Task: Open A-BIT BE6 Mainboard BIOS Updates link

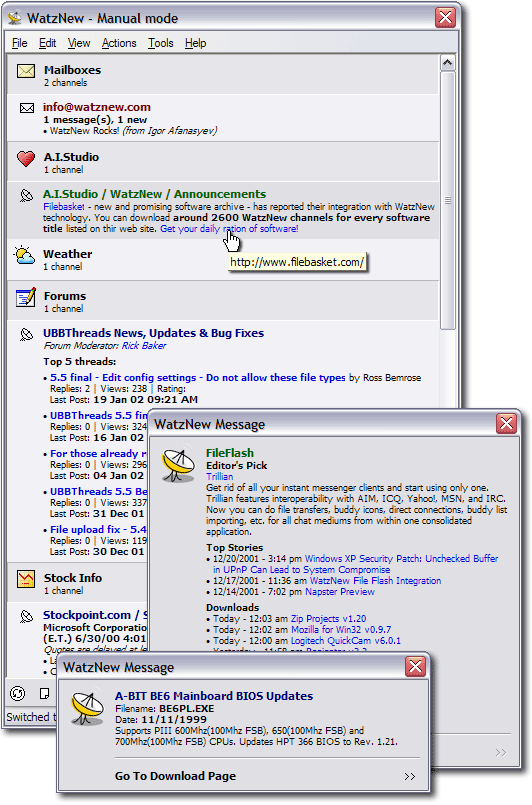Action: (x=214, y=696)
